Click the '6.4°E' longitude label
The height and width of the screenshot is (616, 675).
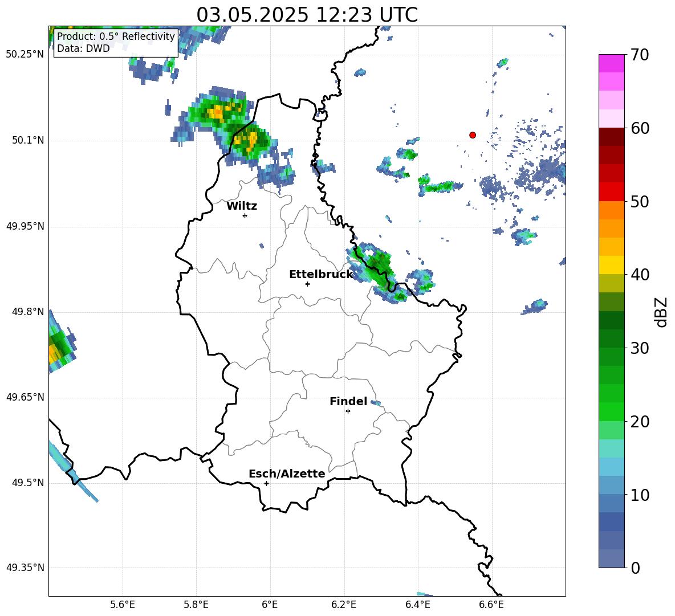tap(417, 605)
